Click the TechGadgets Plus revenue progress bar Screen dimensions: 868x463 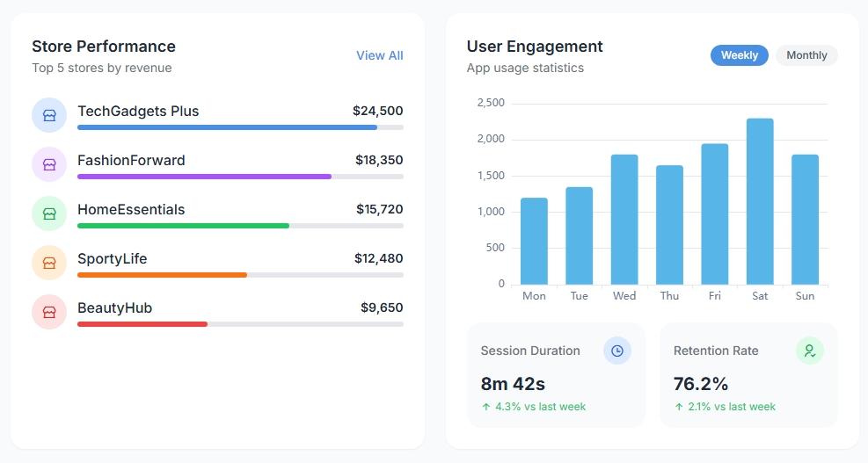coord(240,127)
